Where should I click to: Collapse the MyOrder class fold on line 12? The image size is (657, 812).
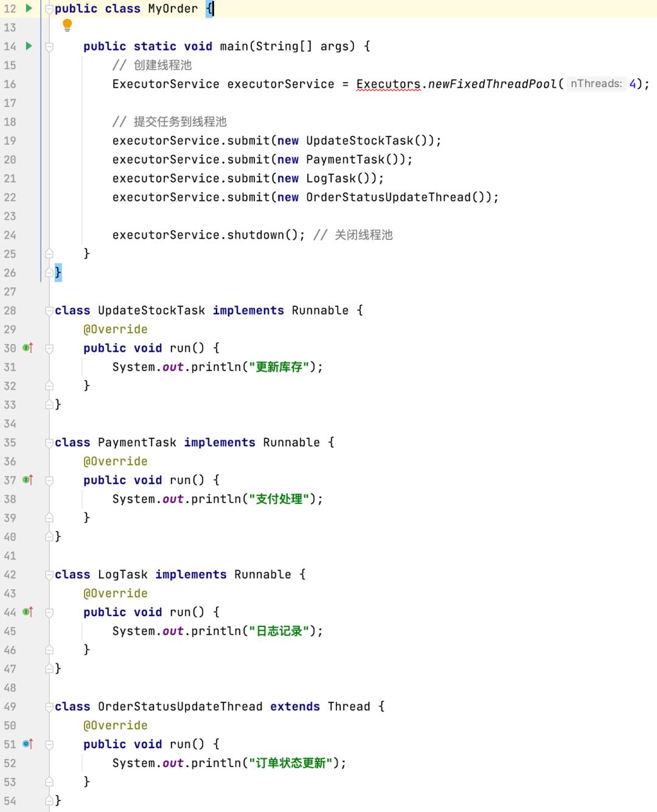click(x=49, y=9)
